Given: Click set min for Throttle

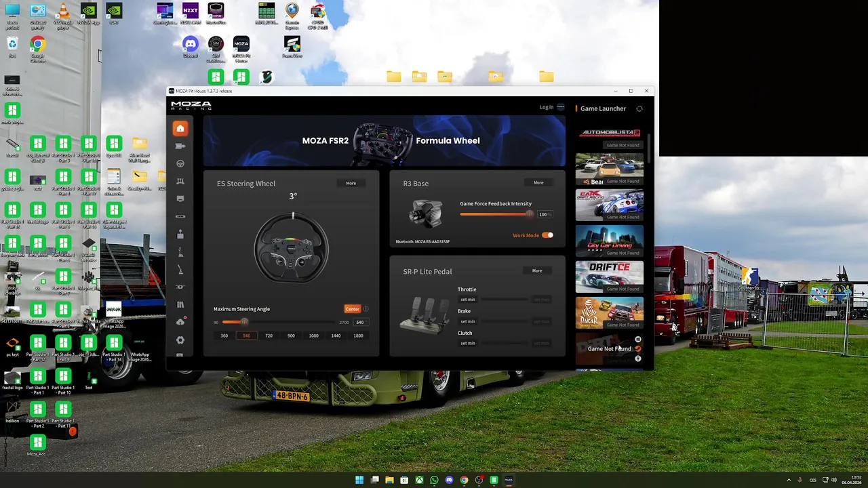Looking at the screenshot, I should (x=468, y=300).
